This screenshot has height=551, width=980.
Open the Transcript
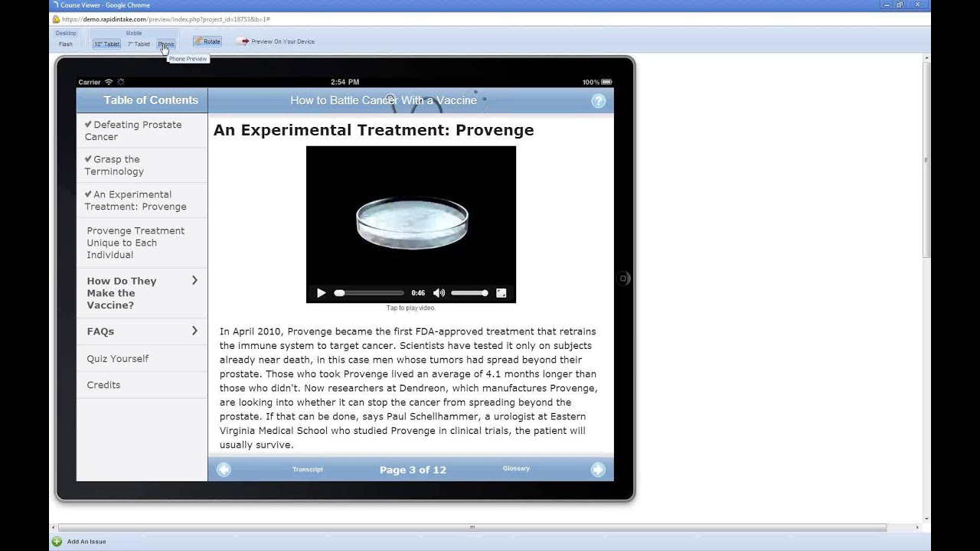click(x=308, y=469)
